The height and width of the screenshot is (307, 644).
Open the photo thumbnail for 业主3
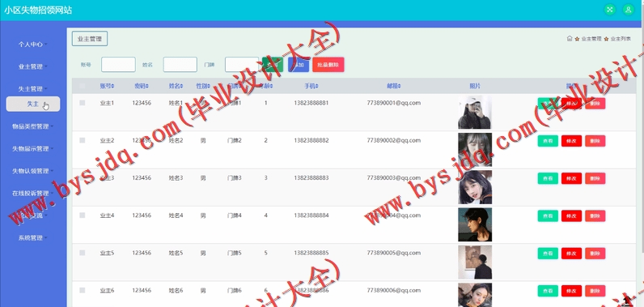click(475, 187)
